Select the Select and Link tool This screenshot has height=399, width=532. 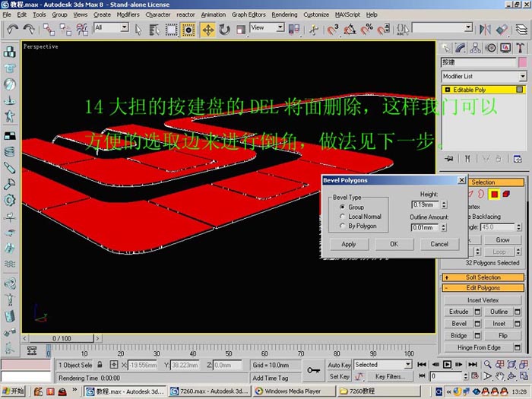(49, 30)
